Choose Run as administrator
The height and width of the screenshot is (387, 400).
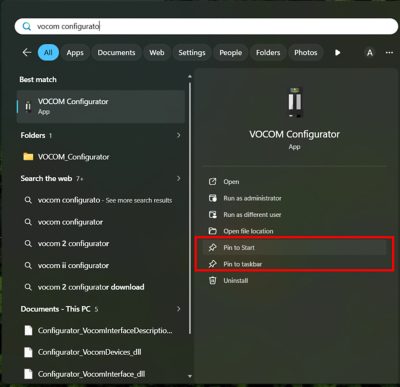295,198
